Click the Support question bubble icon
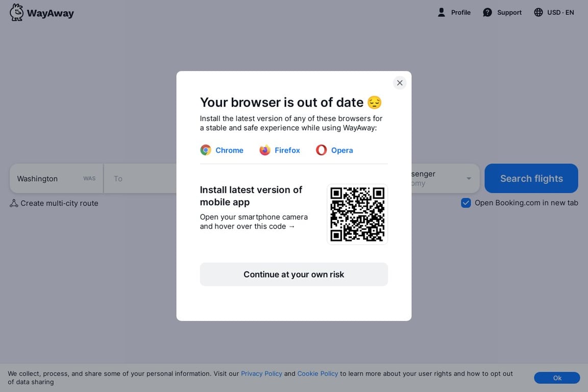Viewport: 588px width, 392px height. 487,12
